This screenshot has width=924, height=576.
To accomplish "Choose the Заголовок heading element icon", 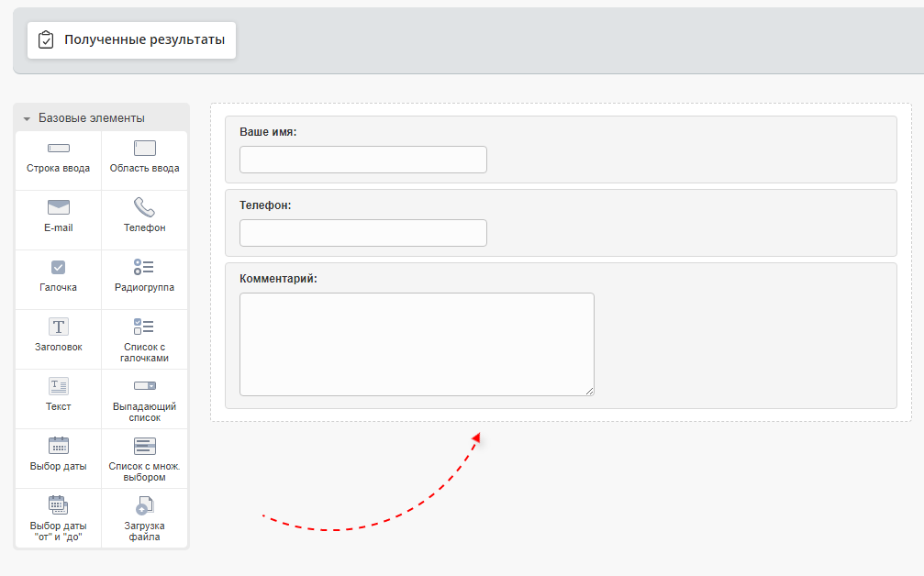I will coord(59,327).
